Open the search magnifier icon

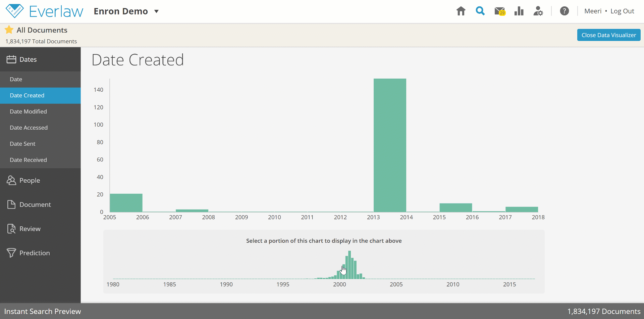point(480,11)
